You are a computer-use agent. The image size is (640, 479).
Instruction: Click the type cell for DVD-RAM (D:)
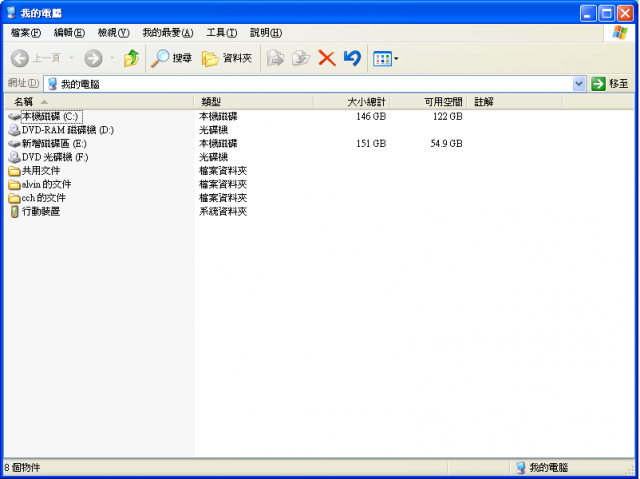pyautogui.click(x=213, y=130)
